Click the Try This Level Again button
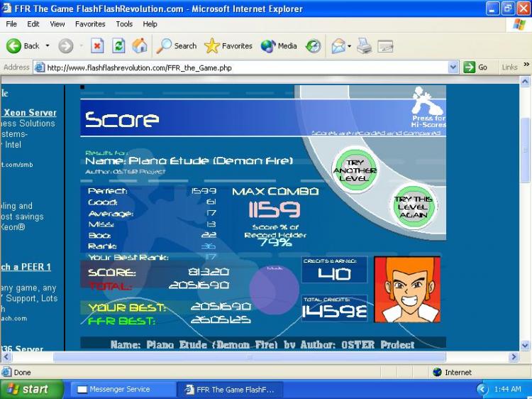 pos(413,207)
